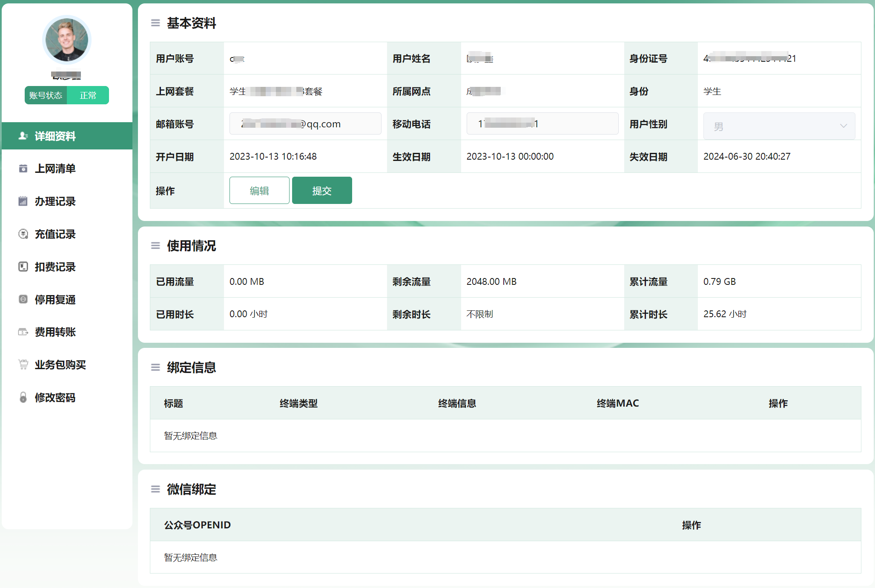Click list icon next to 微信绑定
This screenshot has width=875, height=588.
coord(155,489)
